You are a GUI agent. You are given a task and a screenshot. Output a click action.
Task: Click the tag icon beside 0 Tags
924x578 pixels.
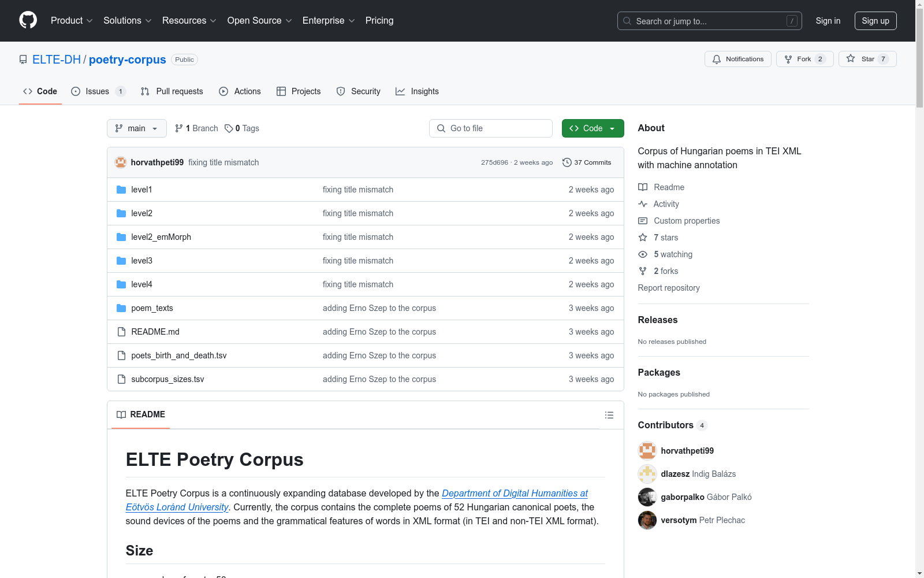[229, 128]
